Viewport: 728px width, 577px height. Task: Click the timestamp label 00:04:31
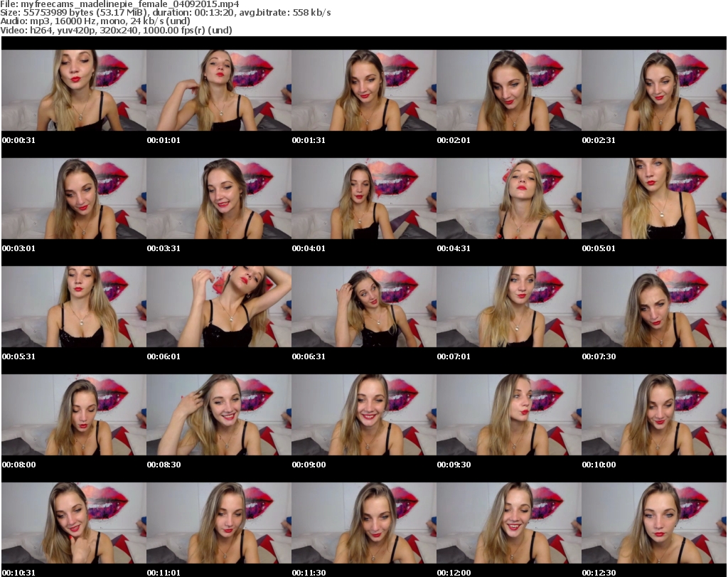point(454,248)
